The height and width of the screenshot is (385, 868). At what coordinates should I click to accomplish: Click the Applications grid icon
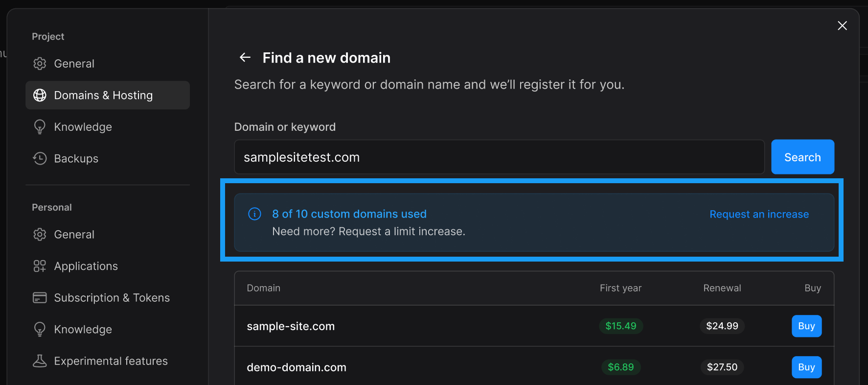[x=40, y=266]
